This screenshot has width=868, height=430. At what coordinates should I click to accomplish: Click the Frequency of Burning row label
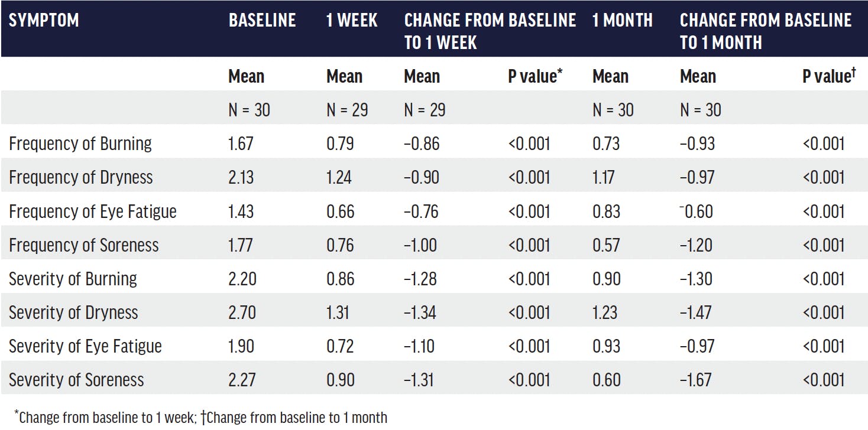point(80,144)
